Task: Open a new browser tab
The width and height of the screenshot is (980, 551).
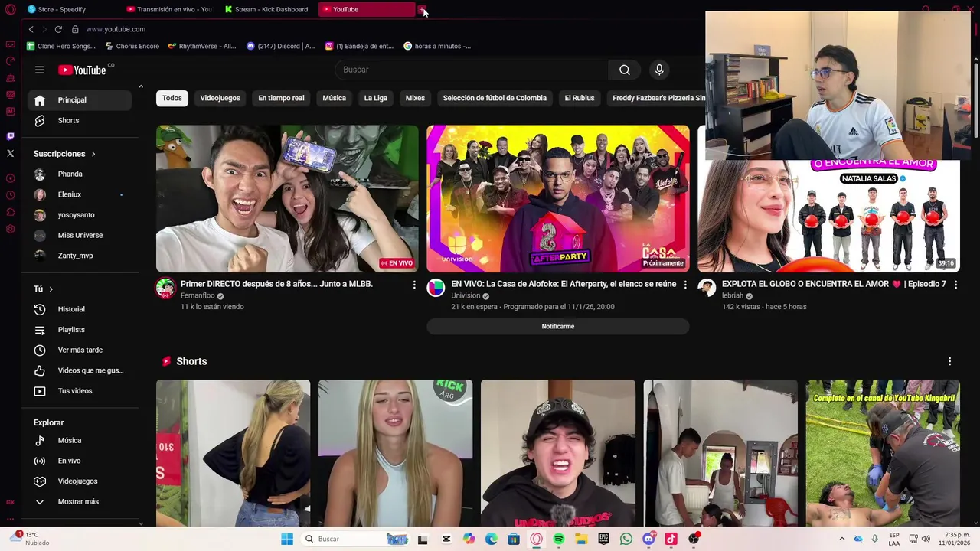Action: (x=422, y=9)
